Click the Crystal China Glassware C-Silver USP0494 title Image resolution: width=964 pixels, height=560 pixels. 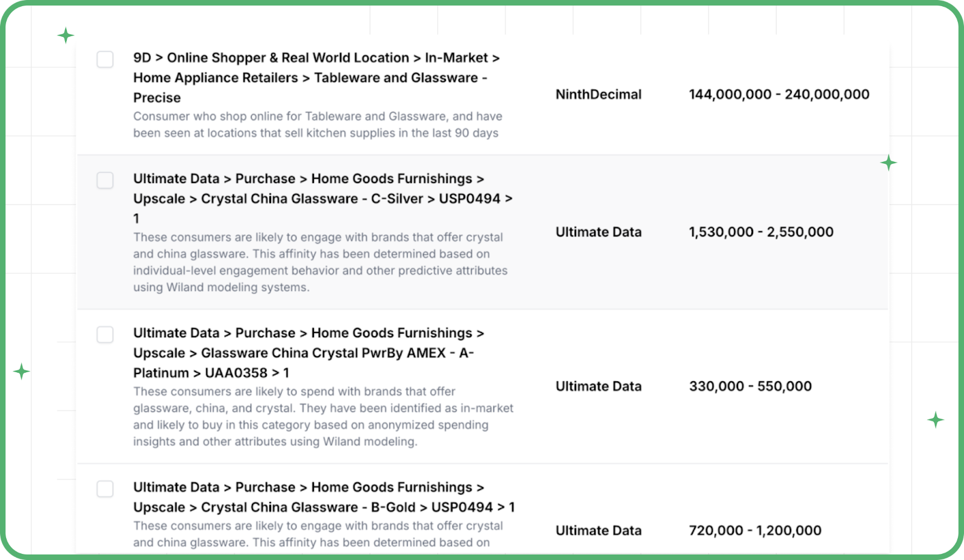coord(323,199)
